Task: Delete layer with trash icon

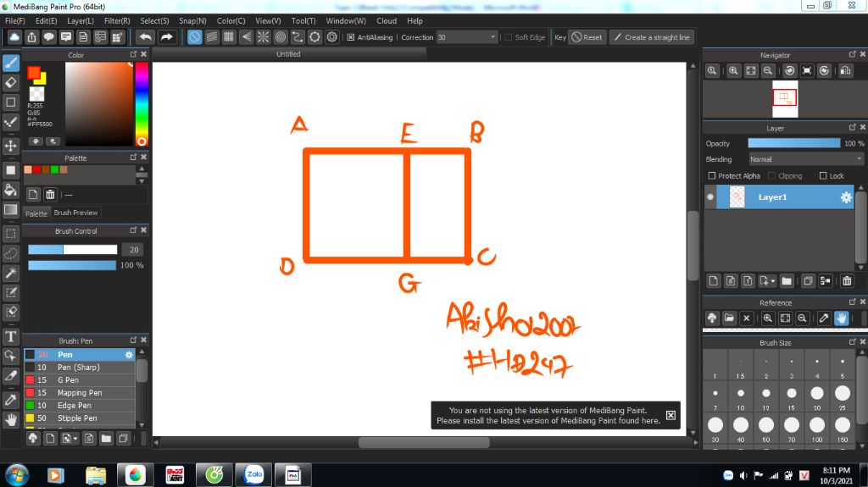Action: pos(847,280)
